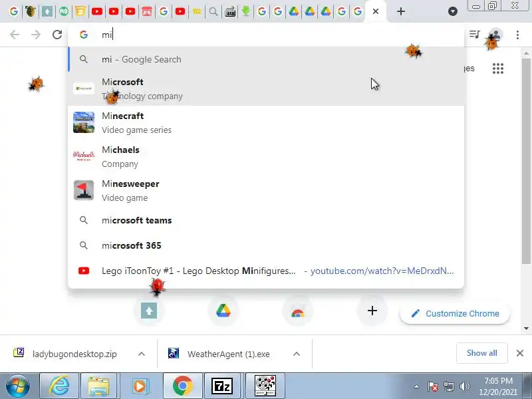Switch to the magnifying glass tab
Viewport: 532px width, 399px height.
tap(213, 11)
